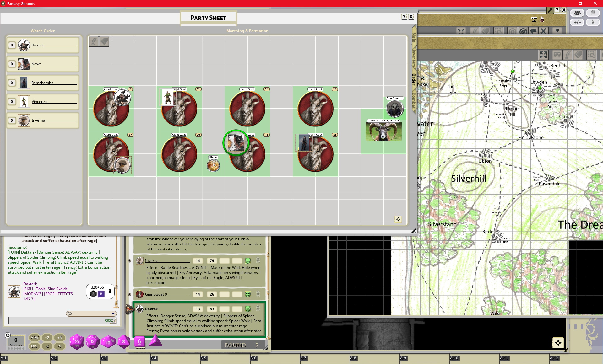Click the token toolbar collapse icon
The image size is (603, 364).
[x=534, y=19]
